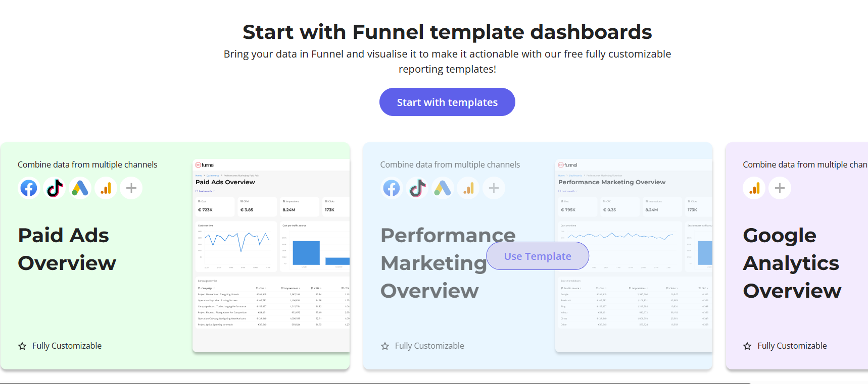The width and height of the screenshot is (868, 384).
Task: Click 'Fully Customizable' in Performance Marketing card
Action: click(x=429, y=346)
